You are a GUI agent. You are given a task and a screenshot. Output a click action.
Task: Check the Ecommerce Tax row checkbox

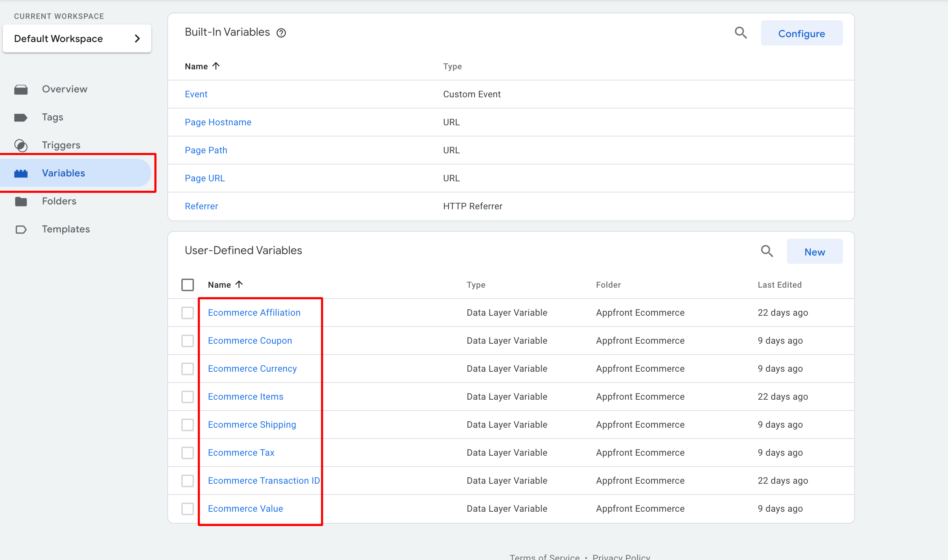point(188,453)
